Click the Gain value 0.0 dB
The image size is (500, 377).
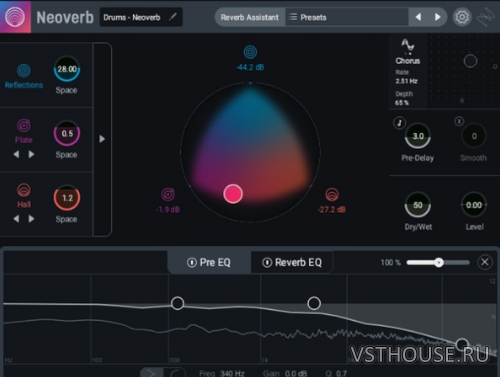pos(295,373)
